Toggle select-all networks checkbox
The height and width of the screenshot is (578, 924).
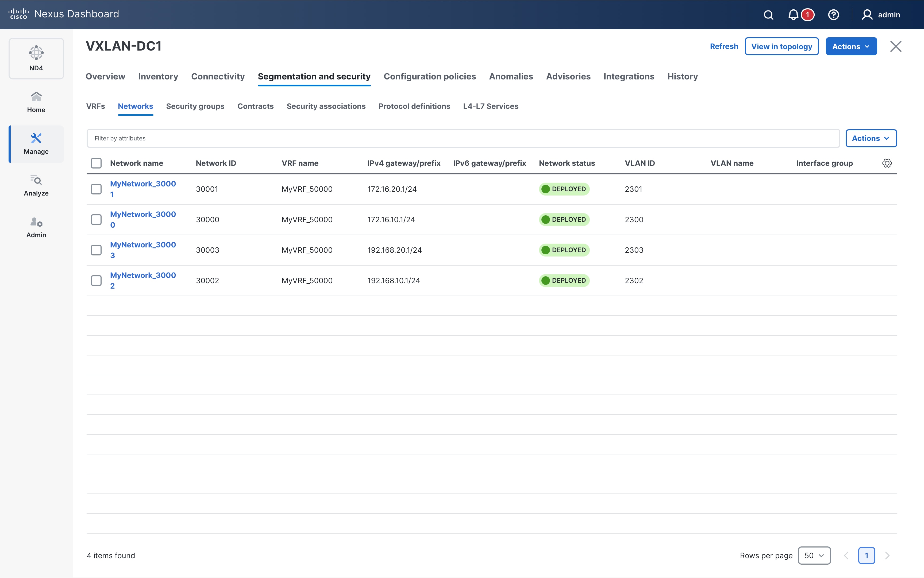point(96,163)
